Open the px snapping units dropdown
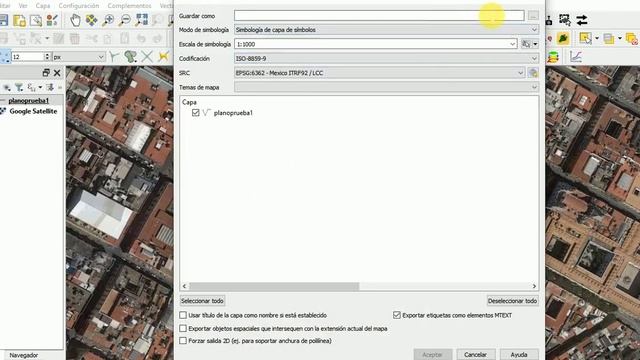The width and height of the screenshot is (640, 360). click(x=79, y=57)
